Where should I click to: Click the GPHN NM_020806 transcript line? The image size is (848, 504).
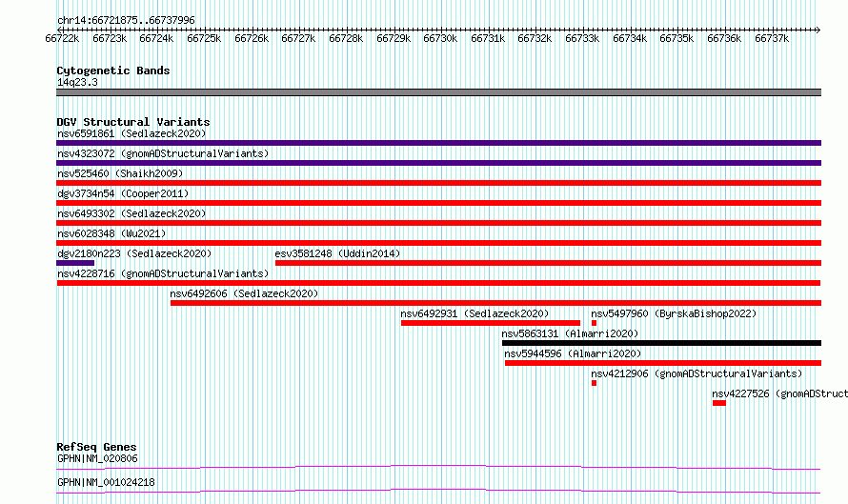[438, 467]
